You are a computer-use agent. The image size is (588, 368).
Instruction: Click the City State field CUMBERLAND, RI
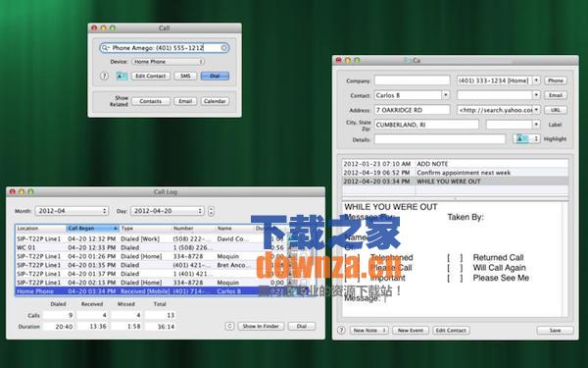click(x=426, y=125)
